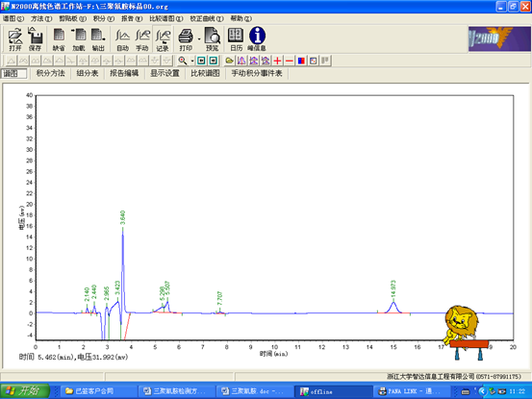The height and width of the screenshot is (399, 532).
Task: Select the 自动 automatic integration icon
Action: 122,39
